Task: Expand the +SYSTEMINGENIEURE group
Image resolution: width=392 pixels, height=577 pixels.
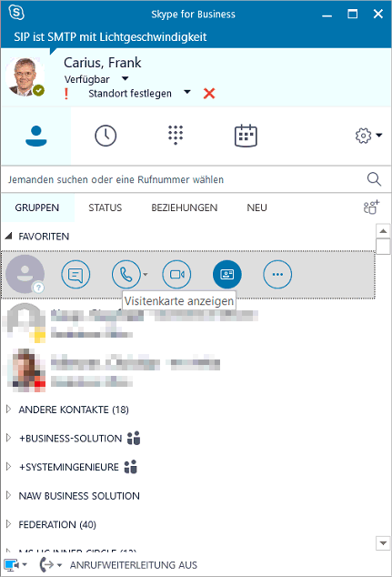Action: click(8, 466)
